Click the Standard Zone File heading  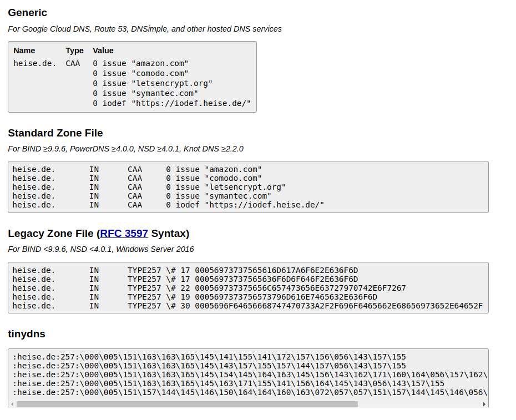[55, 133]
